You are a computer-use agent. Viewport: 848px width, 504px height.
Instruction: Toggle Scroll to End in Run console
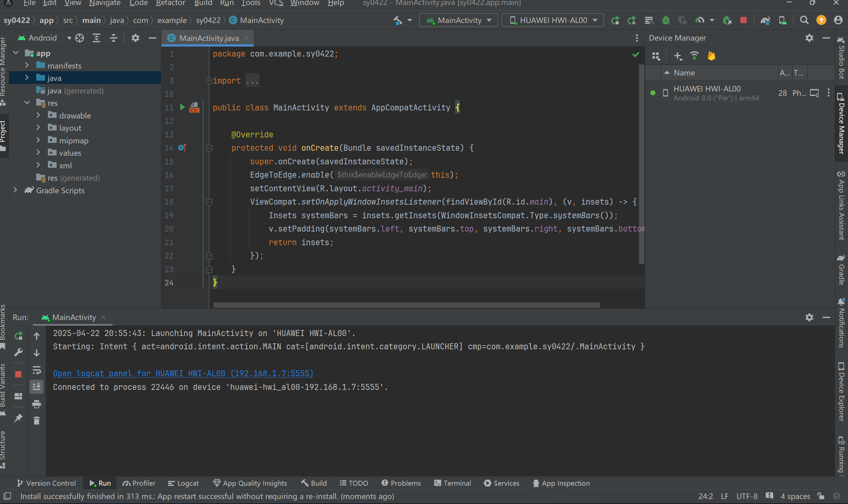(37, 387)
